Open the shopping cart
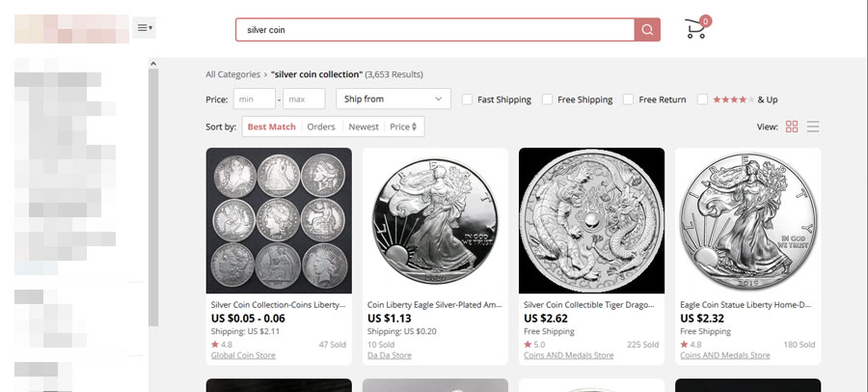 tap(696, 29)
